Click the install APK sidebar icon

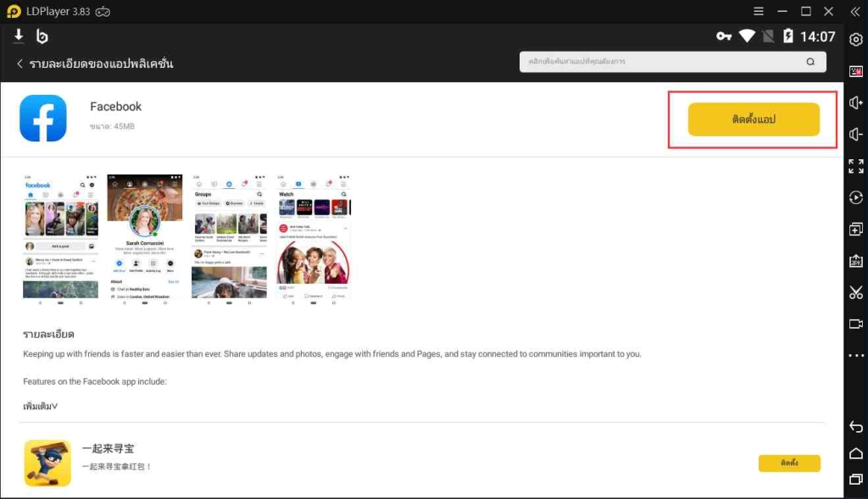click(x=856, y=261)
